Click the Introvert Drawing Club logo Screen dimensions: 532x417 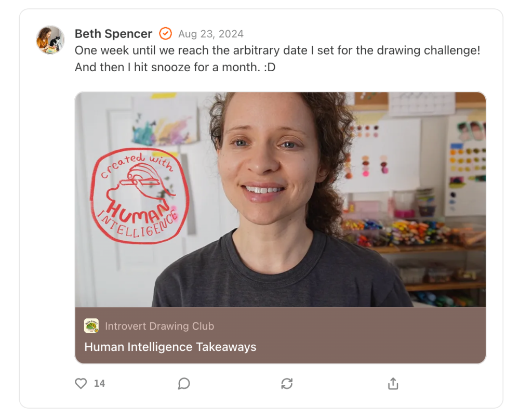coord(91,326)
